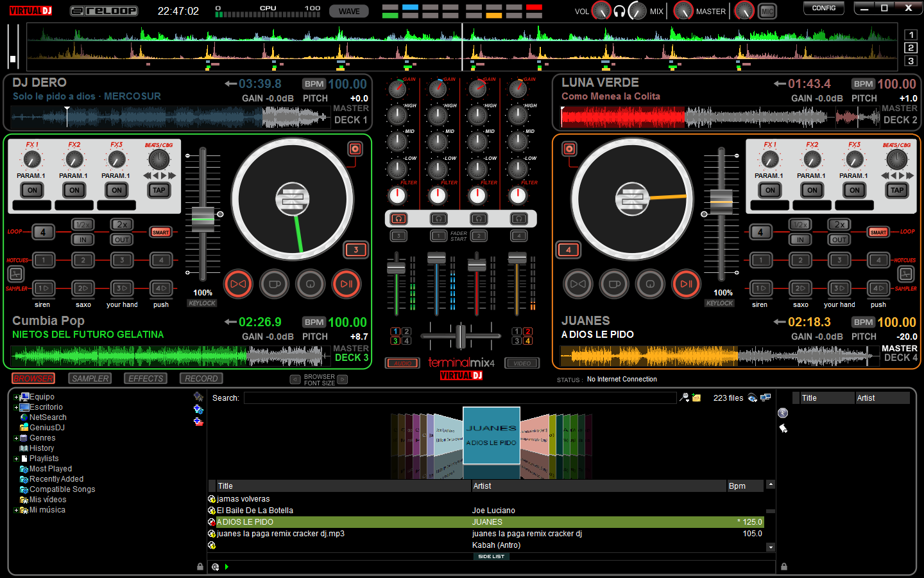Decrease the browser font size
This screenshot has height=578, width=924.
point(295,380)
